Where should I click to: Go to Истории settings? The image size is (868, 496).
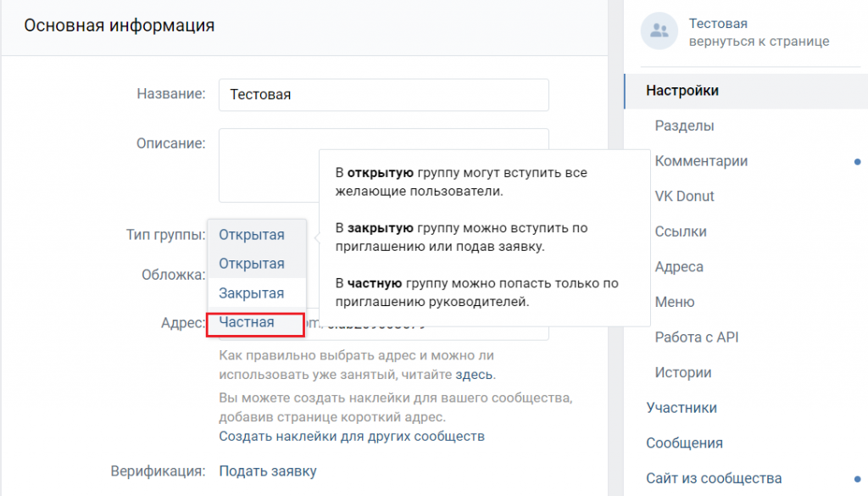[682, 372]
